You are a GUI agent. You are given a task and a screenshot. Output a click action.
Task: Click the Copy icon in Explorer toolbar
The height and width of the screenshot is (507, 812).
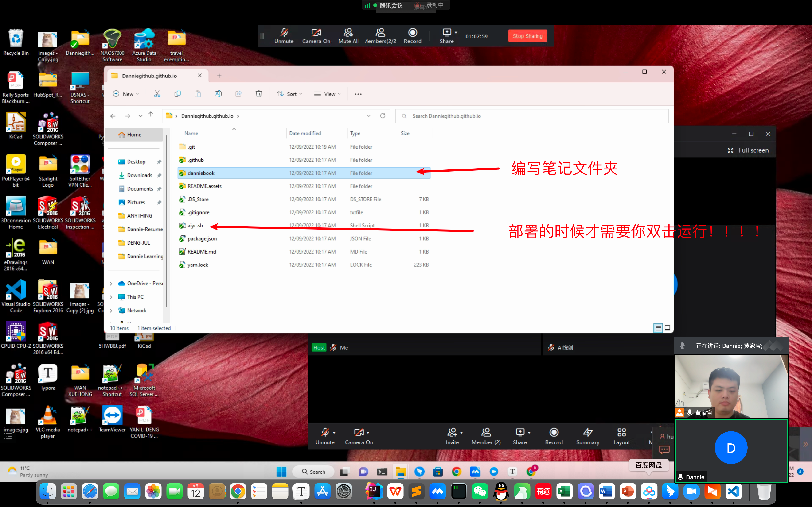tap(177, 94)
